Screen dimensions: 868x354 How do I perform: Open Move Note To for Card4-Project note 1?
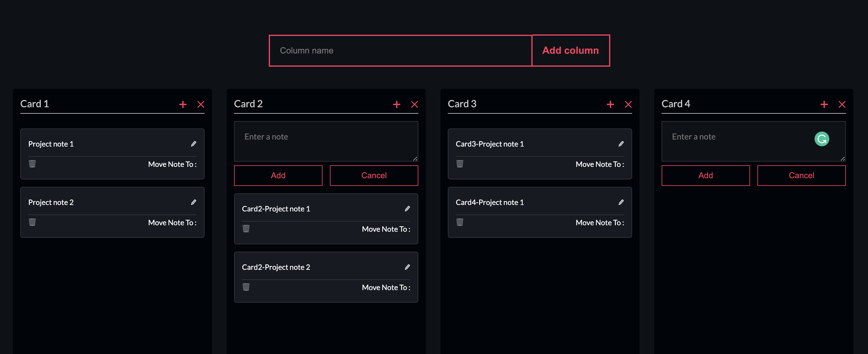pyautogui.click(x=600, y=222)
